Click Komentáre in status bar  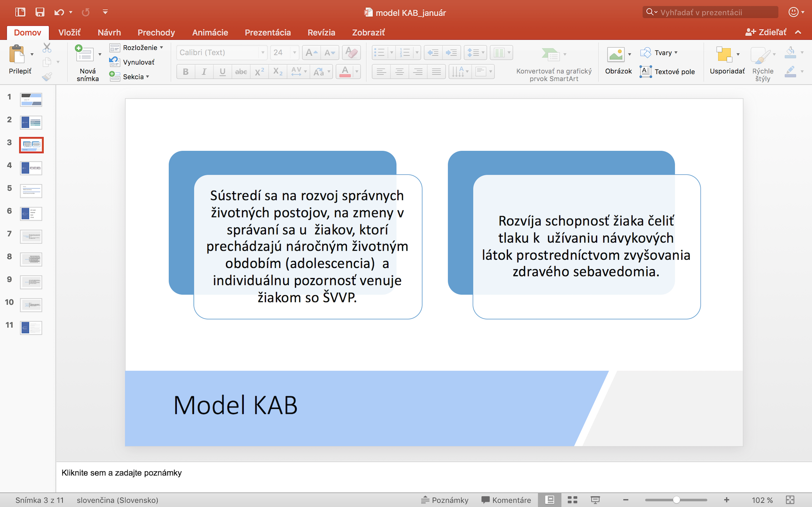(506, 500)
